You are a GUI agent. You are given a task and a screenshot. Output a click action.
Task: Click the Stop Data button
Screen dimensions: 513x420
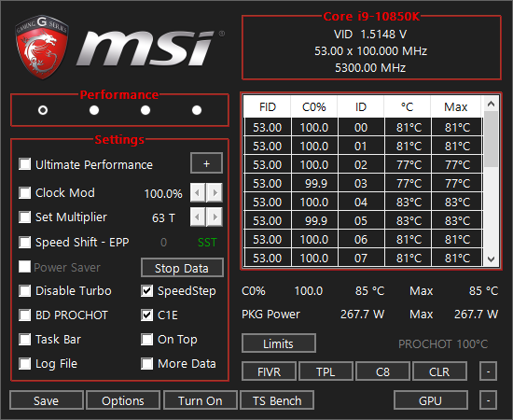182,268
